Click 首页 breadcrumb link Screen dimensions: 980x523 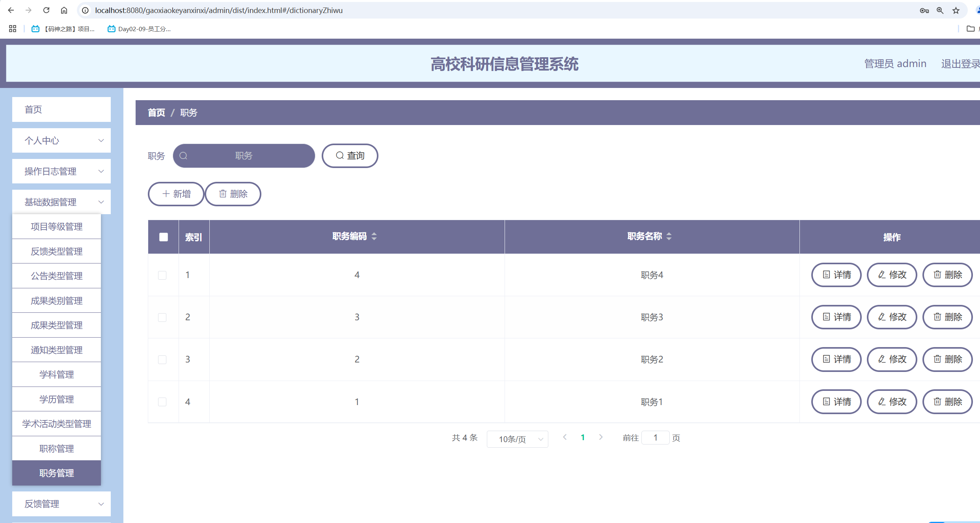(157, 113)
